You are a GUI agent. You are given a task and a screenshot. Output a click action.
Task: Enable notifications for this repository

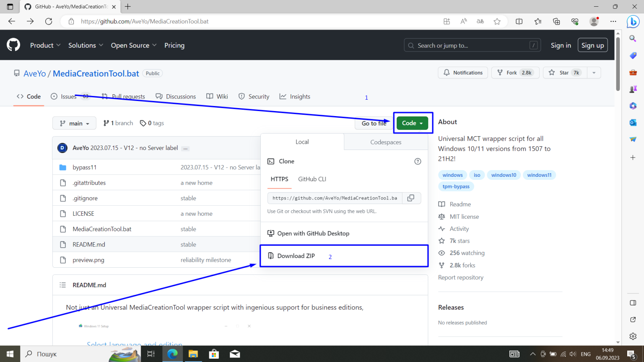coord(462,72)
